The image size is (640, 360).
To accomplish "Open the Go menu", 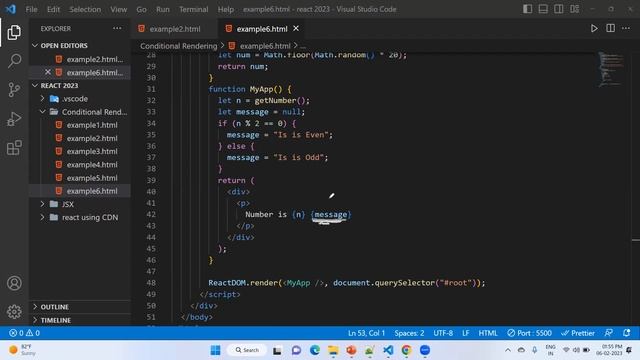I will point(141,9).
